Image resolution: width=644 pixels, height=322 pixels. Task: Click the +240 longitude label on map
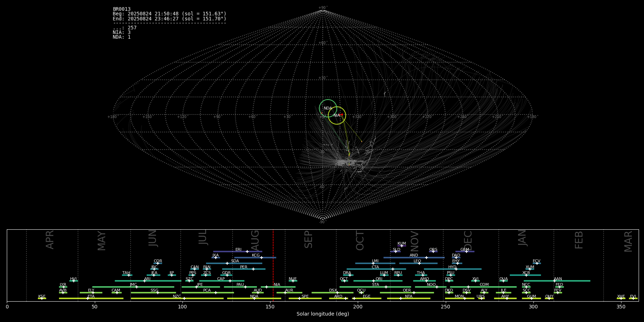tap(462, 117)
